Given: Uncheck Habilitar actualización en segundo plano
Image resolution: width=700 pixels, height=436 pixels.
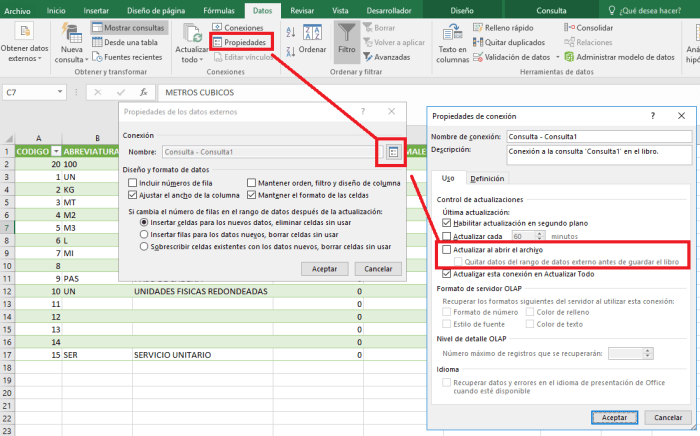Looking at the screenshot, I should pos(446,223).
